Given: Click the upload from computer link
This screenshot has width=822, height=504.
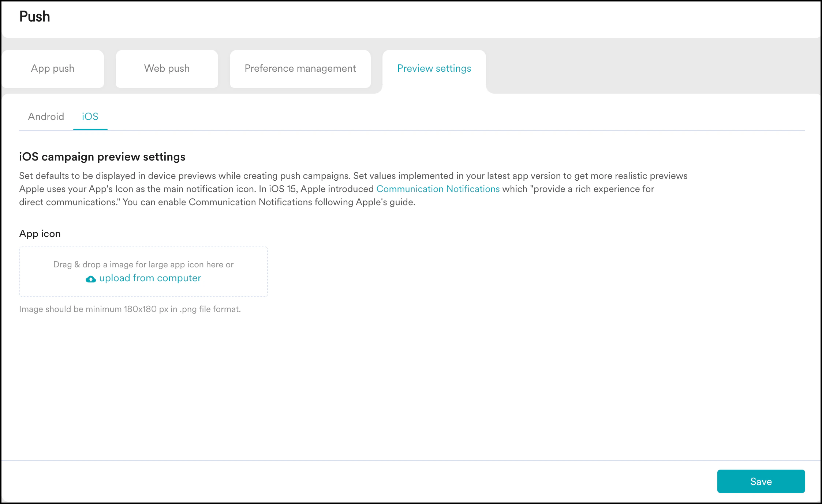Looking at the screenshot, I should click(150, 278).
